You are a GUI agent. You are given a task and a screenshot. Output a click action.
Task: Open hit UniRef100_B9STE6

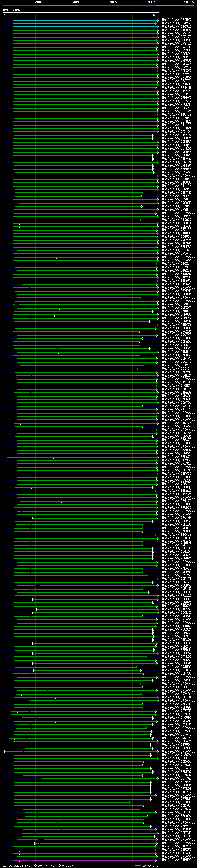[176, 43]
